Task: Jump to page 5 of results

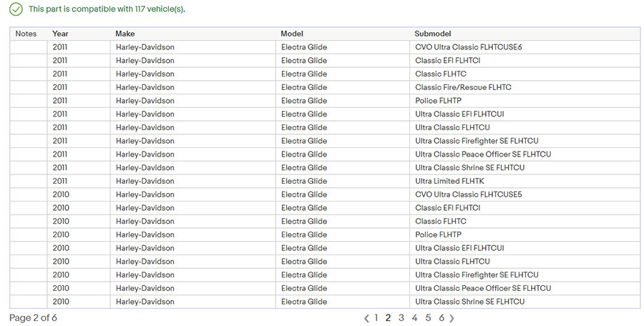Action: (x=428, y=318)
